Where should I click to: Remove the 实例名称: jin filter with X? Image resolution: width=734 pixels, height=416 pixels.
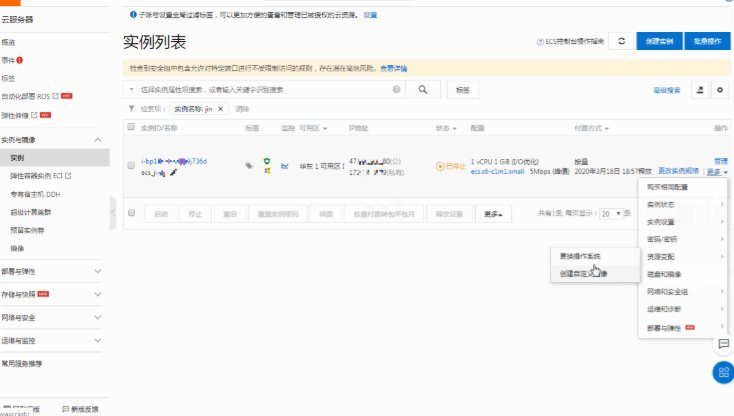tap(220, 109)
